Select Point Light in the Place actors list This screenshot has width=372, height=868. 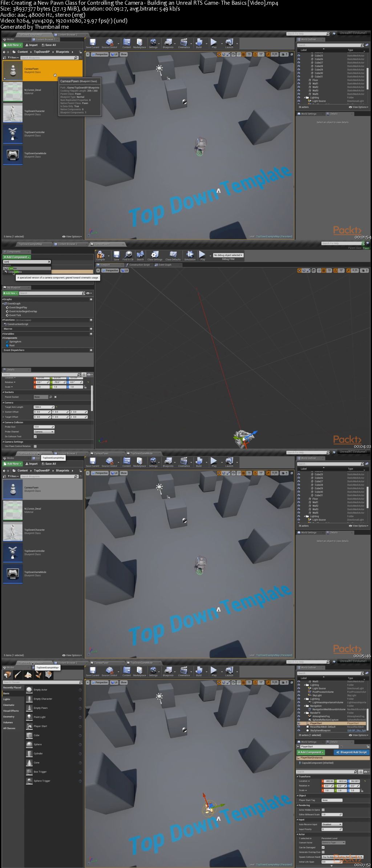click(x=53, y=717)
